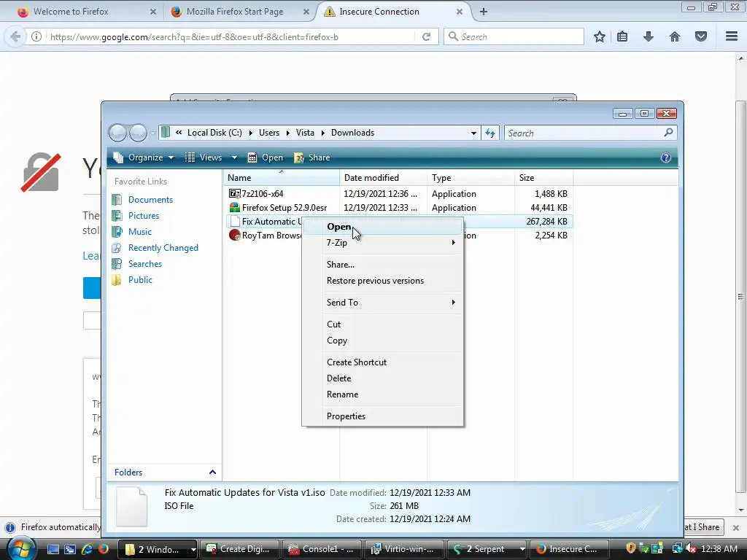Show Firefox bookmarks list icon
Viewport: 747px width, 560px height.
click(622, 36)
